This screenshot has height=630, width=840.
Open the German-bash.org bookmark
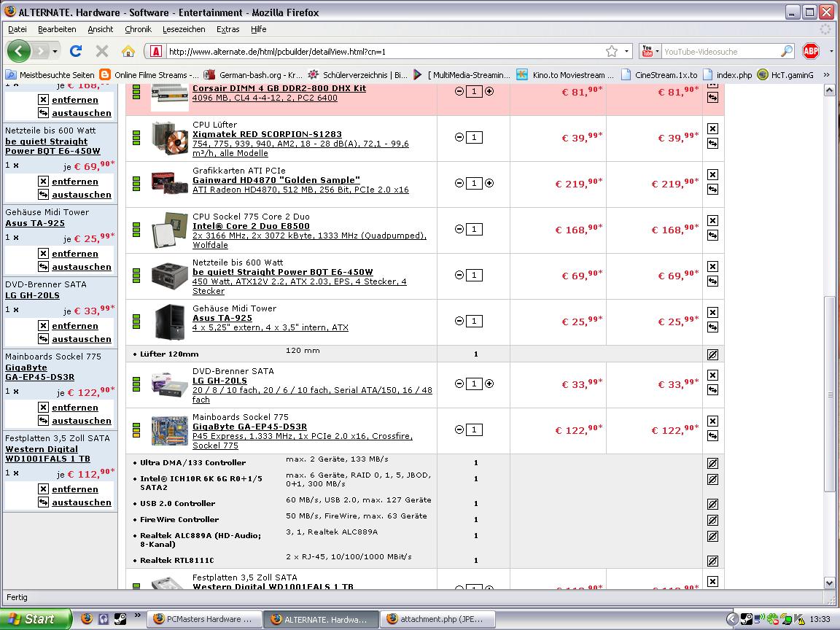point(254,75)
